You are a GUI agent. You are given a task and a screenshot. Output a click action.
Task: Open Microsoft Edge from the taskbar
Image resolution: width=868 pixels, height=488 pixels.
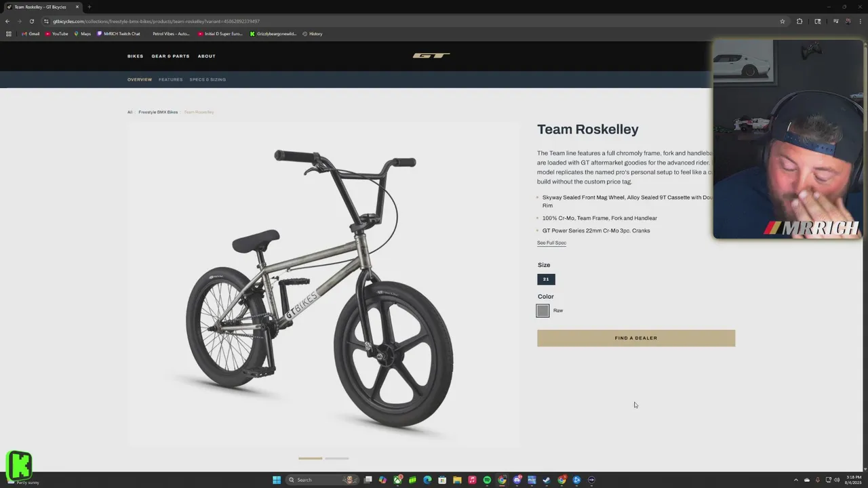pos(427,480)
